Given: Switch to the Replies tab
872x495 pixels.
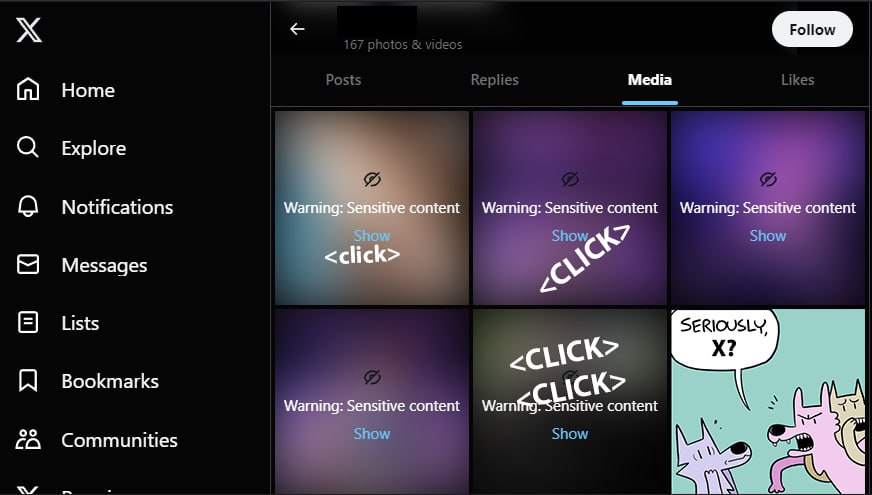Looking at the screenshot, I should (494, 80).
